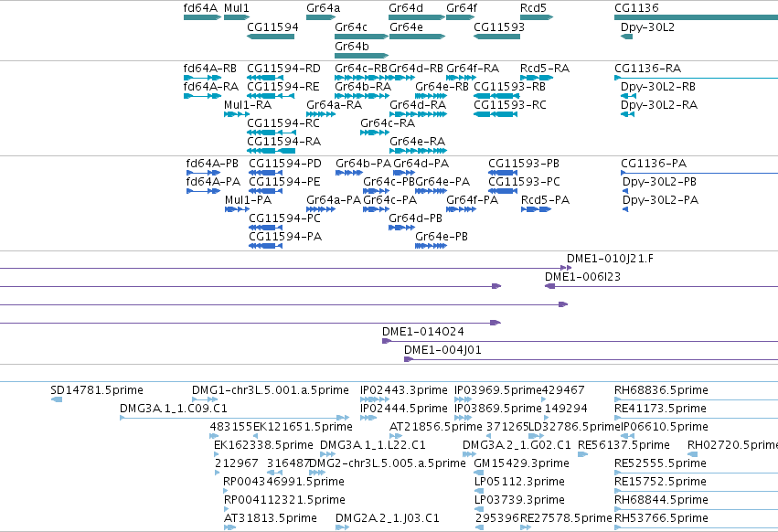
Task: Click the SD14781.5prime EST feature
Action: click(57, 399)
